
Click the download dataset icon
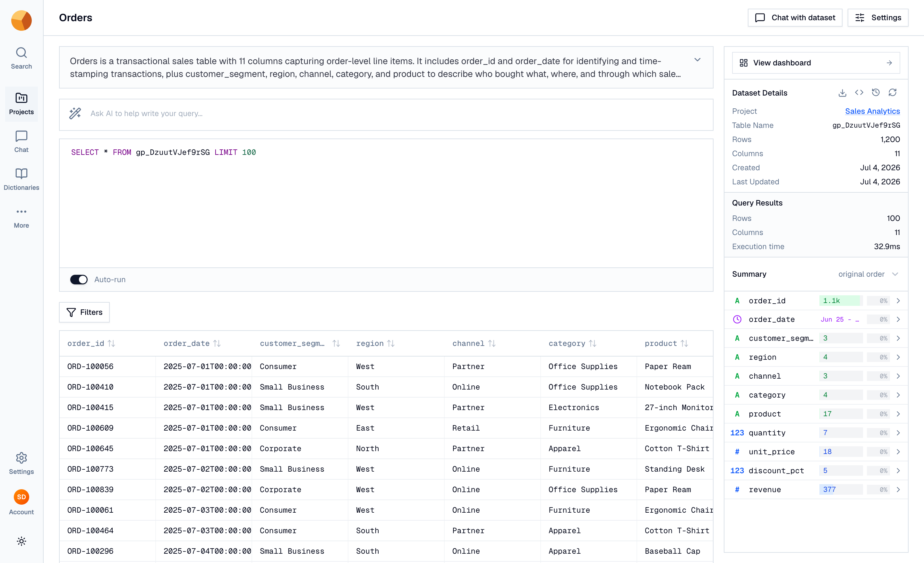[842, 93]
